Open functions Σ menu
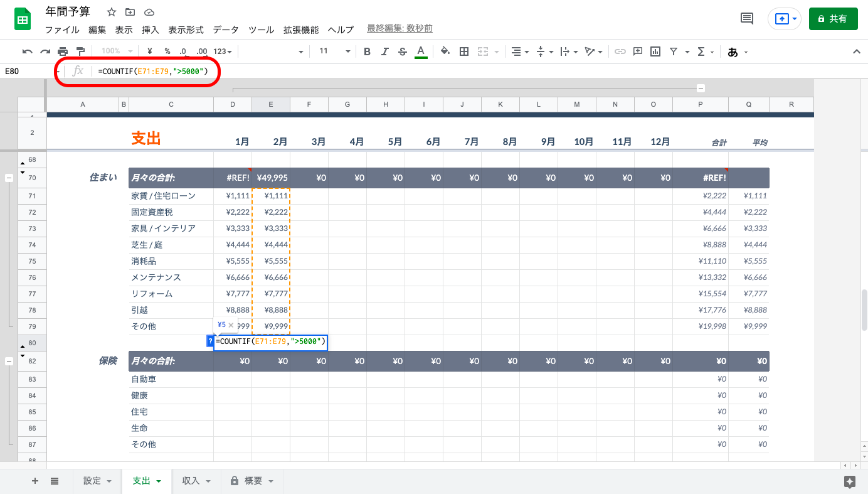 701,51
